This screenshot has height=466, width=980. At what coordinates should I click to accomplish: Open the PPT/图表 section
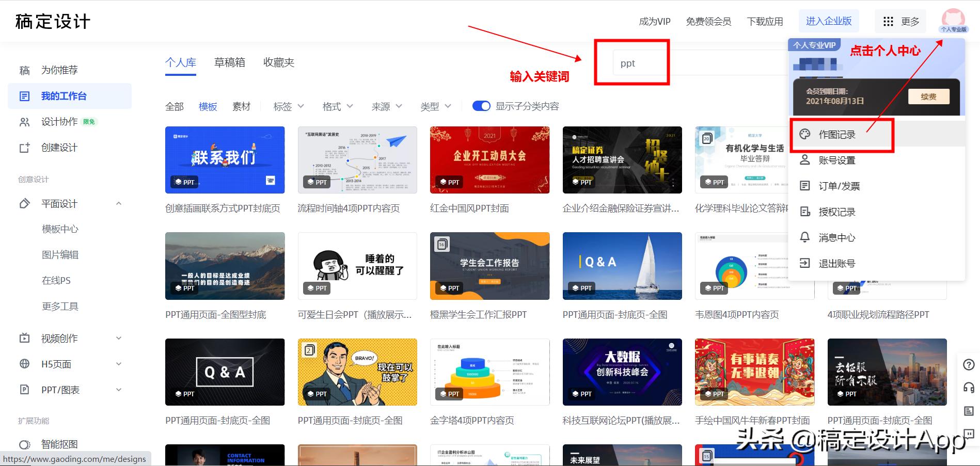pyautogui.click(x=60, y=390)
